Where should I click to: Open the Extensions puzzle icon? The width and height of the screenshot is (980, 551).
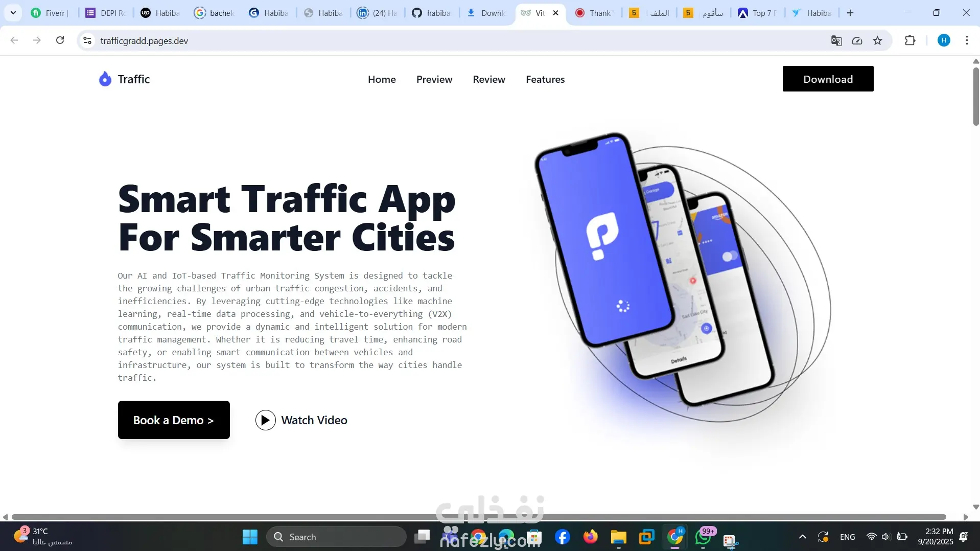pos(911,40)
